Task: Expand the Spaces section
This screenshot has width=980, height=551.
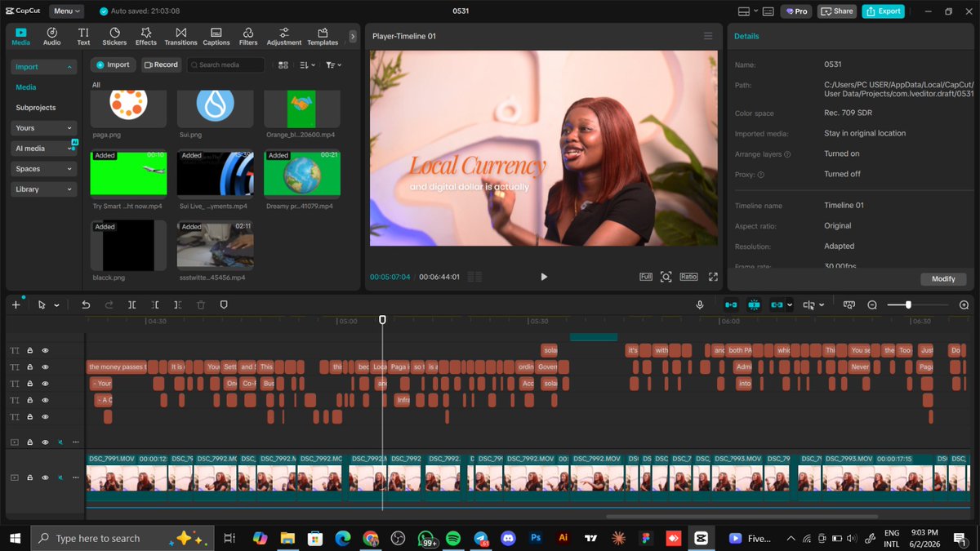Action: pyautogui.click(x=44, y=169)
